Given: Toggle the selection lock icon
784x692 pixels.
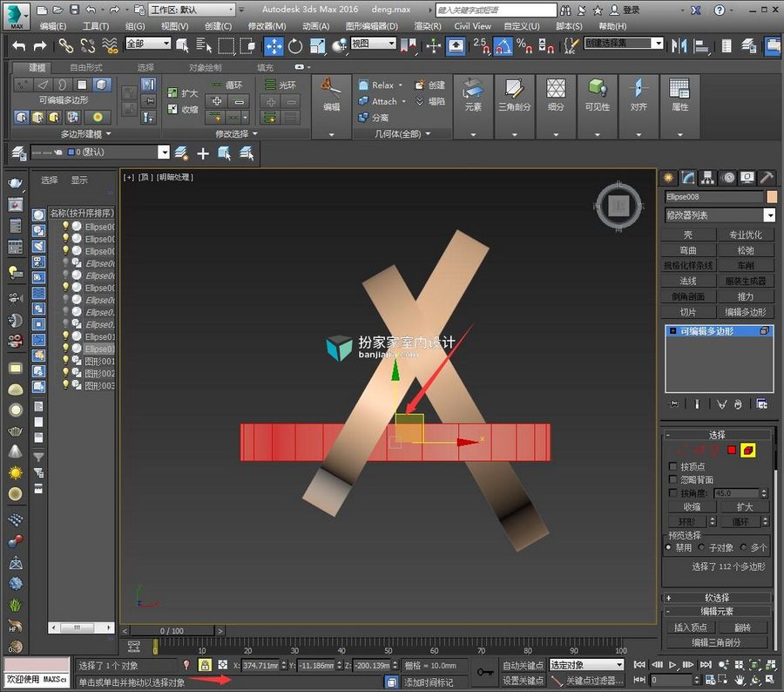Looking at the screenshot, I should [x=205, y=664].
